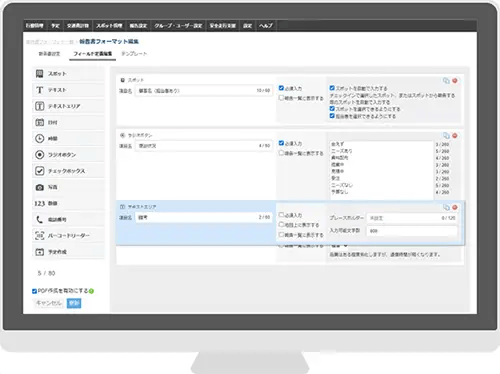Click the blue register button
The image size is (500, 374).
tap(74, 303)
